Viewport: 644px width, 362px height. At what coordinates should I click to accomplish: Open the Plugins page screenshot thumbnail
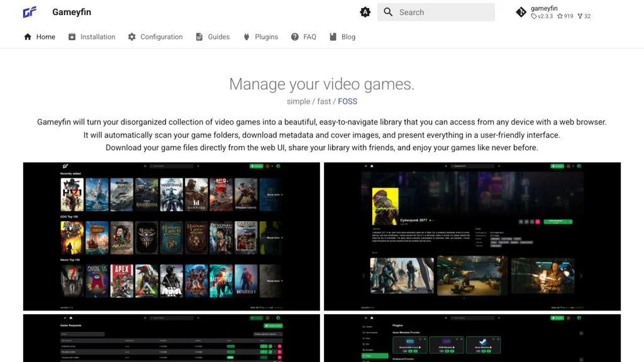click(472, 338)
